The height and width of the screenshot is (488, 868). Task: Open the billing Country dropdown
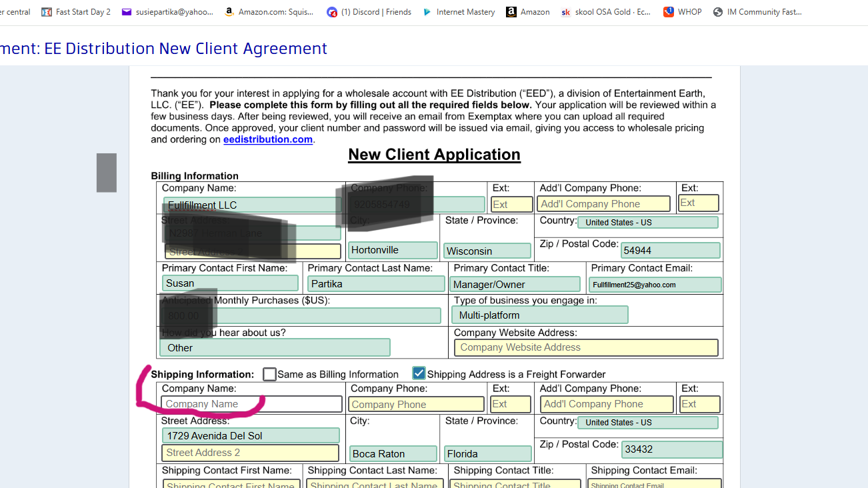(648, 223)
